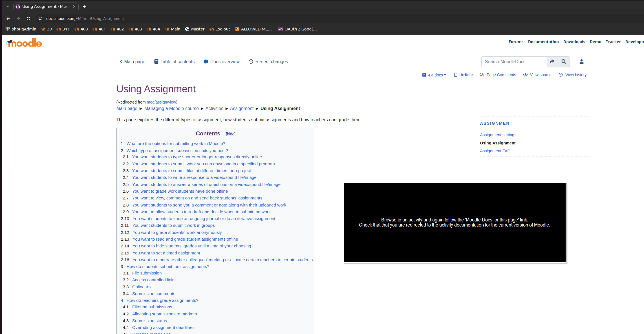Click the magnifier search button

point(564,61)
